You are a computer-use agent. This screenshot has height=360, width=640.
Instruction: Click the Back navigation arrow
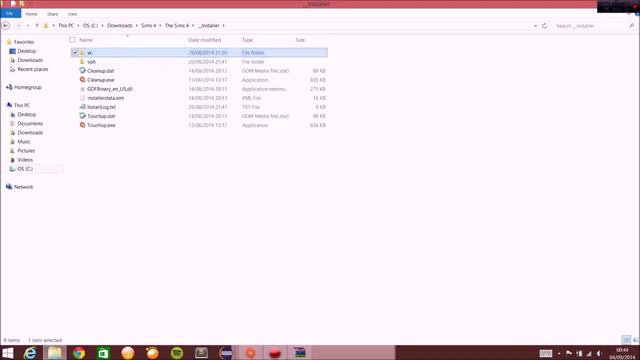point(6,26)
